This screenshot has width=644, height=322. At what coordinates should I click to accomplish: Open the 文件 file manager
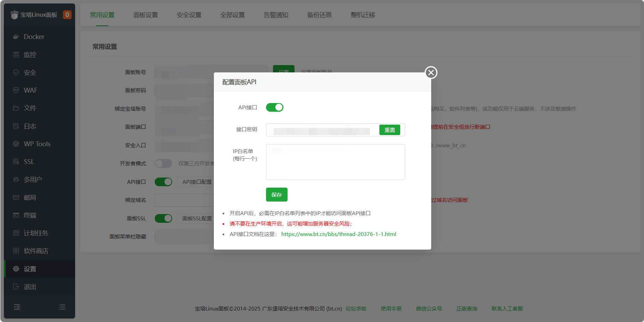(30, 108)
